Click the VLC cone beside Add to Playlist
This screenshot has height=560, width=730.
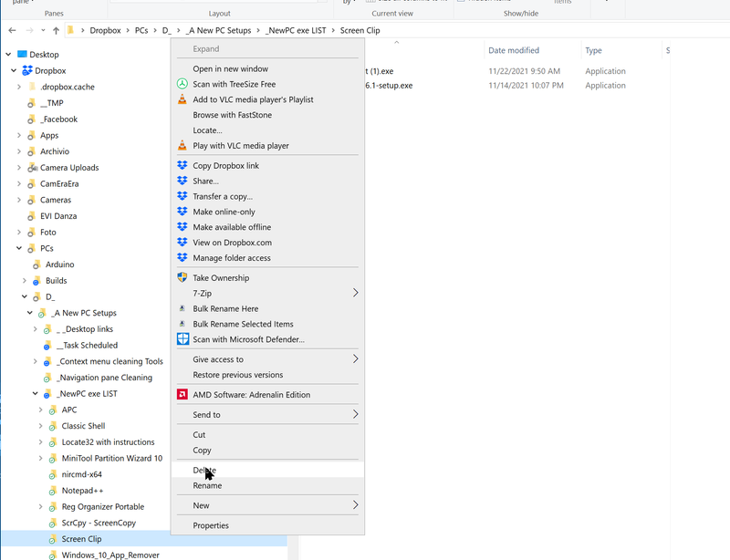(182, 99)
